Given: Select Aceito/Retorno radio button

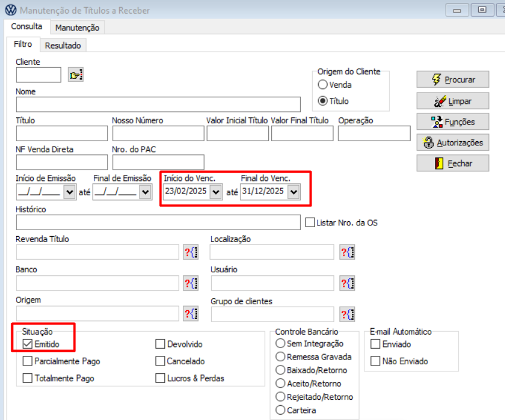Looking at the screenshot, I should (x=281, y=383).
